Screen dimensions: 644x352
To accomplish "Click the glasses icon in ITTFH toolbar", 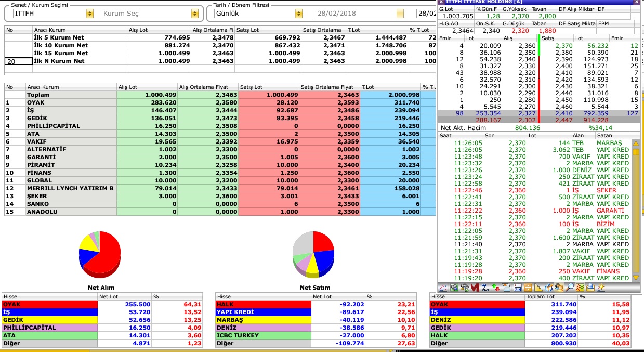I will pyautogui.click(x=485, y=287).
